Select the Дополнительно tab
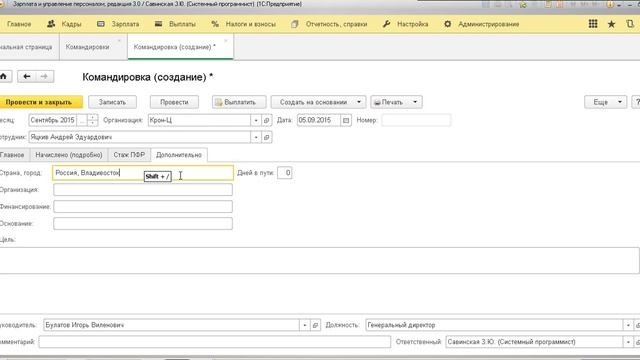 click(x=179, y=155)
